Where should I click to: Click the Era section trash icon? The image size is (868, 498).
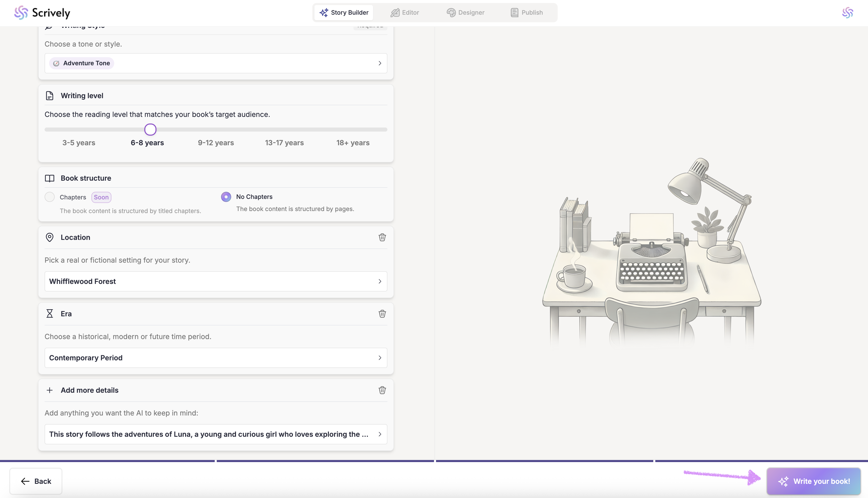click(x=382, y=314)
